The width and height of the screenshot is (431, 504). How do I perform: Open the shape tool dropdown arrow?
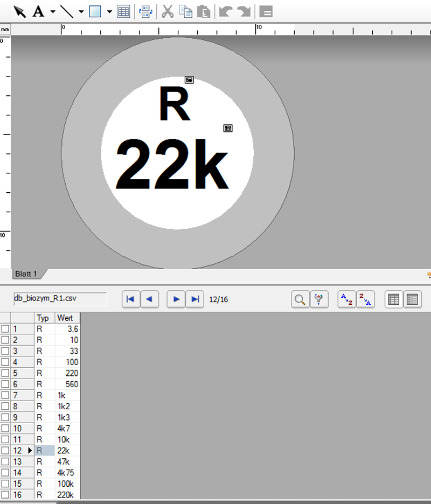[109, 12]
